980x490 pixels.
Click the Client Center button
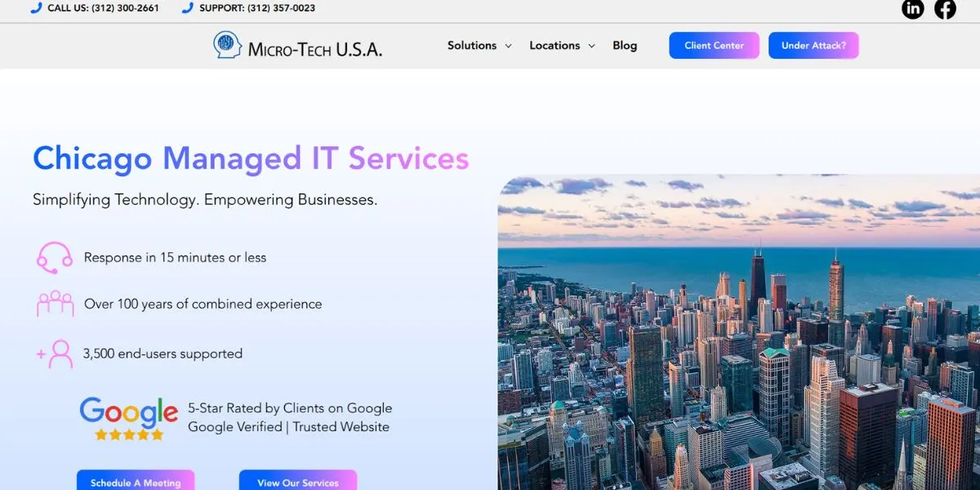[x=714, y=45]
